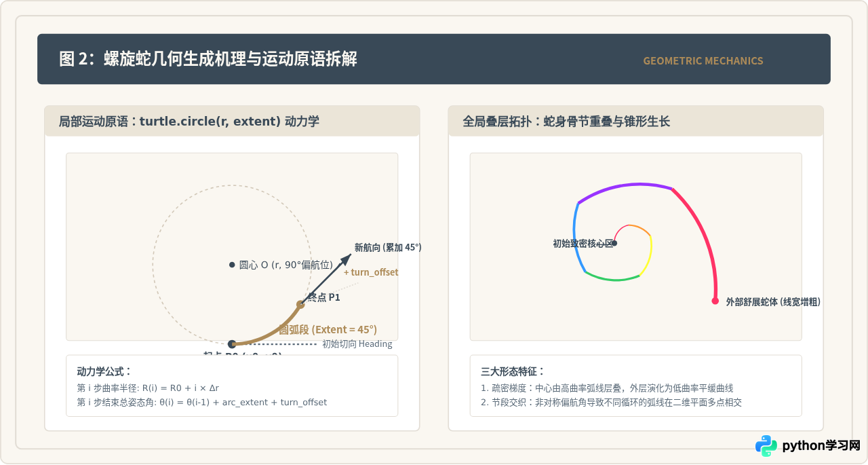This screenshot has width=868, height=465.
Task: Click the endpoint dot 终点 P1
Action: click(300, 305)
